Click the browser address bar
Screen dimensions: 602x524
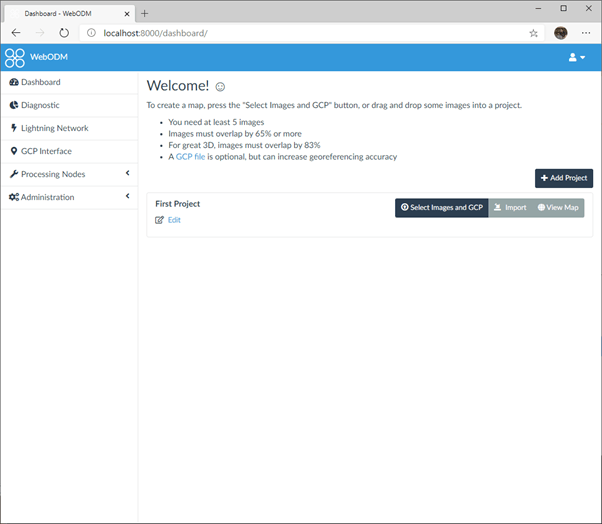coord(300,32)
